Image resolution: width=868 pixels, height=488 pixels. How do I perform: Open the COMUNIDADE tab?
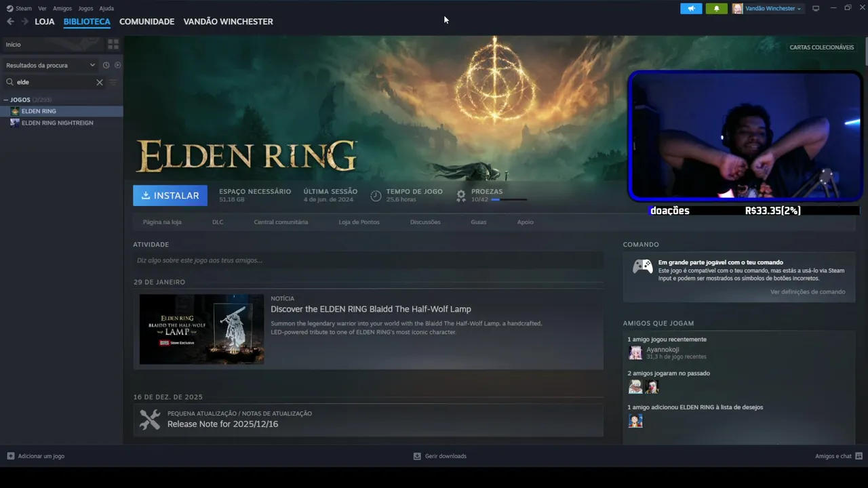point(146,22)
